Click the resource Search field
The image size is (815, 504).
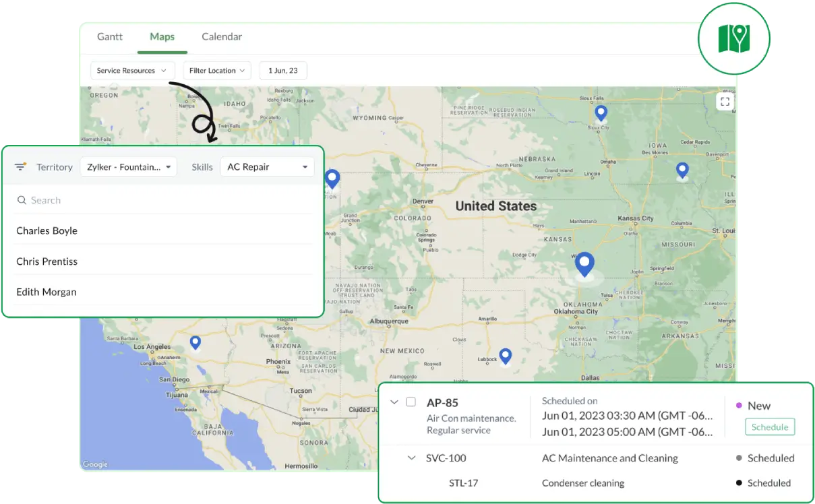click(162, 200)
